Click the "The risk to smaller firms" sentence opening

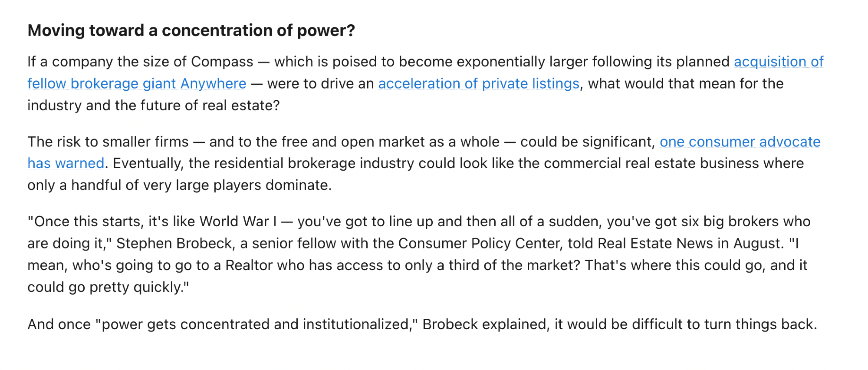[108, 142]
